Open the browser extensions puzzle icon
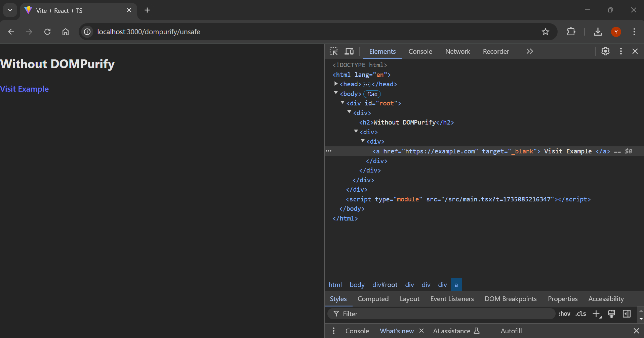Screen dimensions: 644x338 [x=571, y=32]
